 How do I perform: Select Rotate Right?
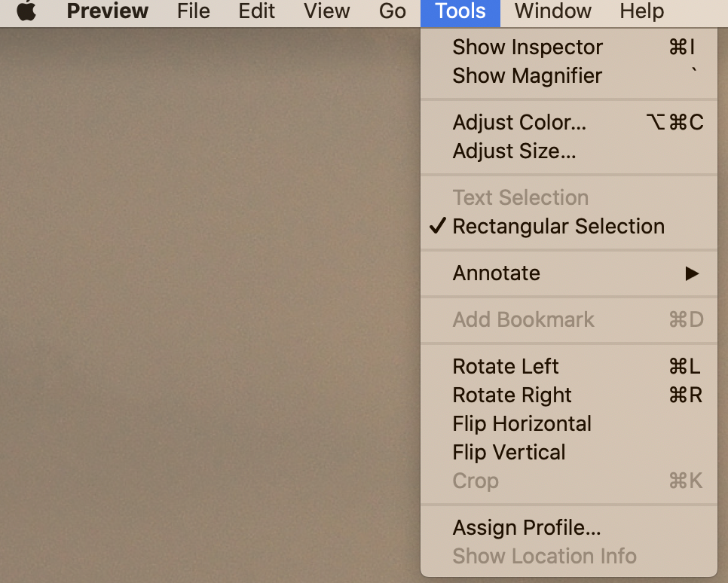point(512,395)
